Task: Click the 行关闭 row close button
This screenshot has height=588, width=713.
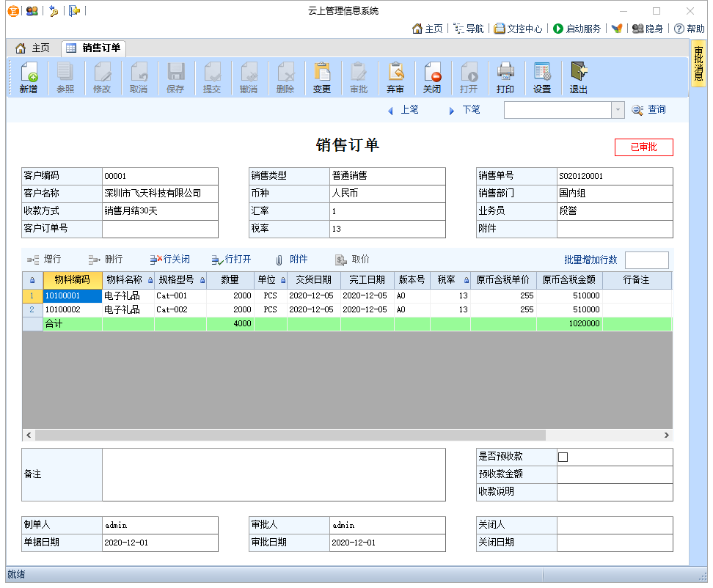Action: tap(170, 260)
